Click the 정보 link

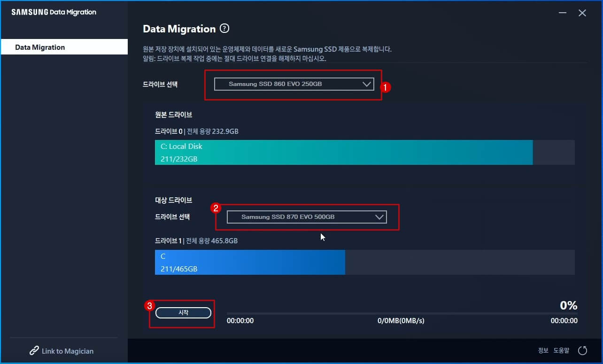tap(543, 350)
